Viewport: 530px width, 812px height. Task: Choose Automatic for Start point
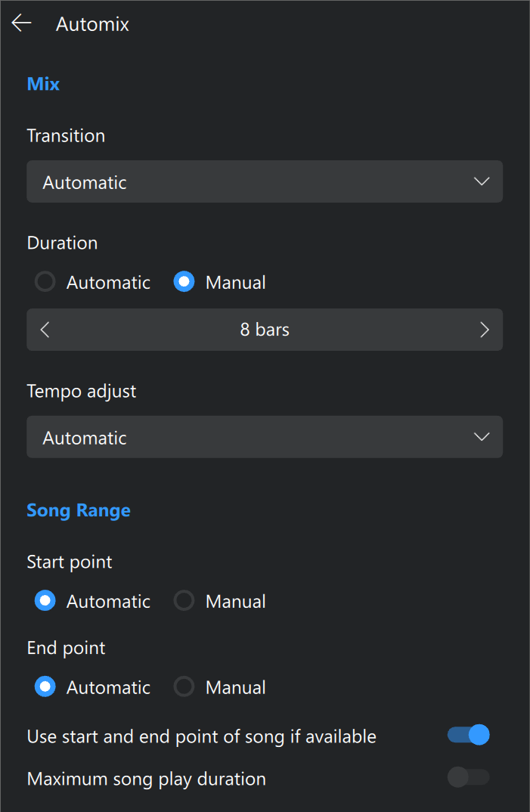(x=45, y=601)
